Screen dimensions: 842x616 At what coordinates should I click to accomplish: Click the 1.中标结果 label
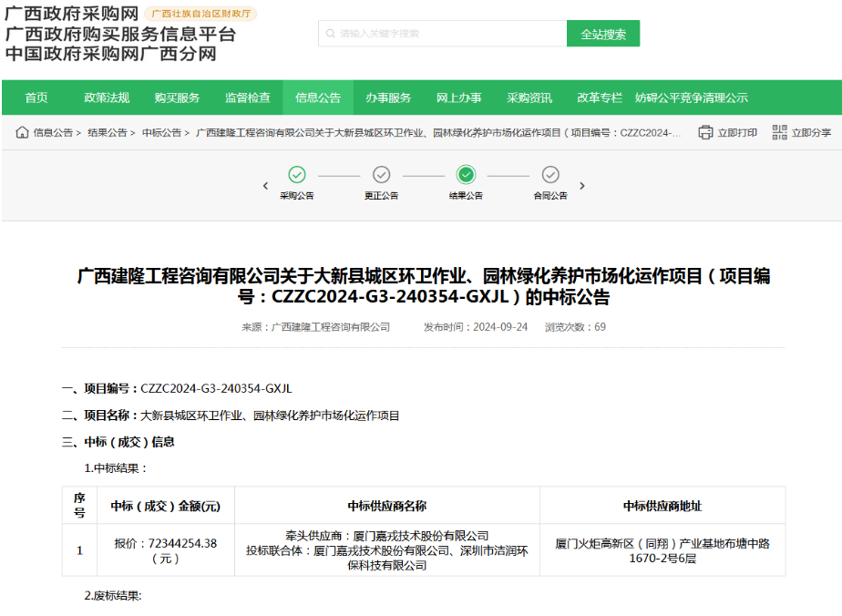116,468
